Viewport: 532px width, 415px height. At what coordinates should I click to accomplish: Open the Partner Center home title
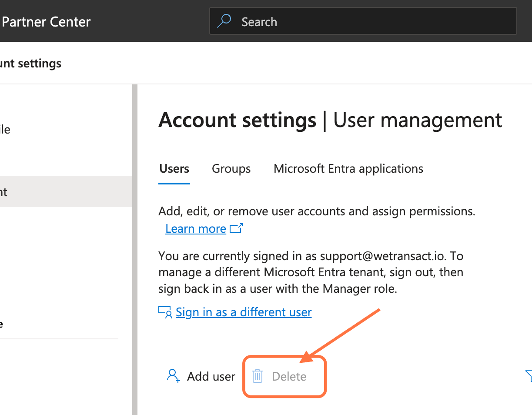46,22
